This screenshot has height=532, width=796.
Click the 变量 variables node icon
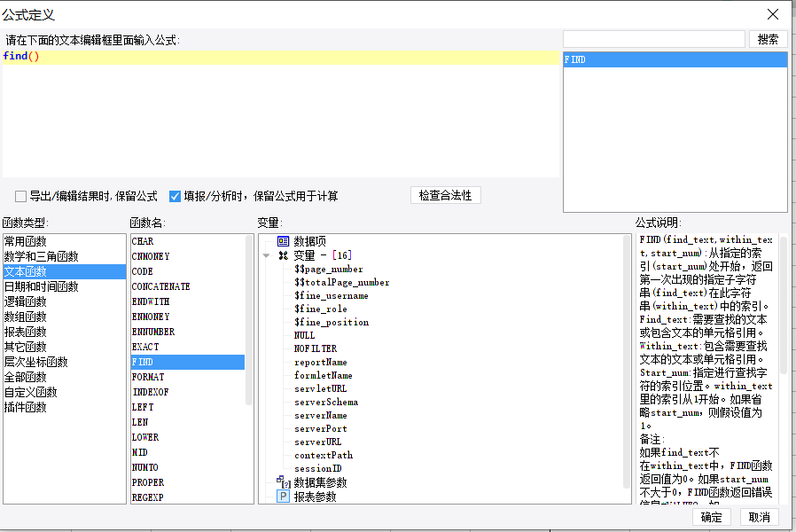[284, 255]
